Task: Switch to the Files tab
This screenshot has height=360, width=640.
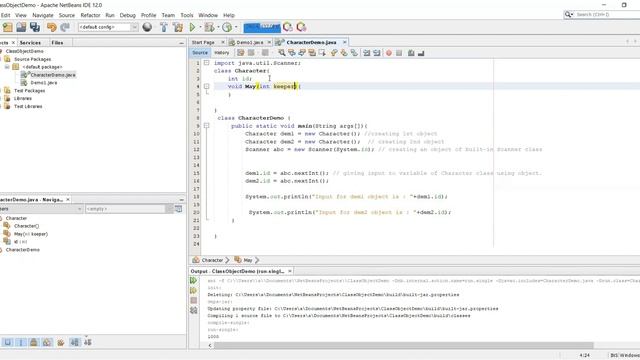Action: [57, 42]
